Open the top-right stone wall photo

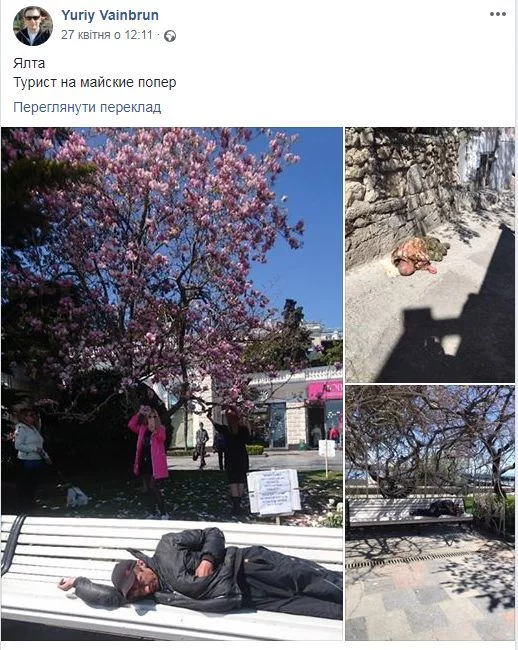click(430, 255)
